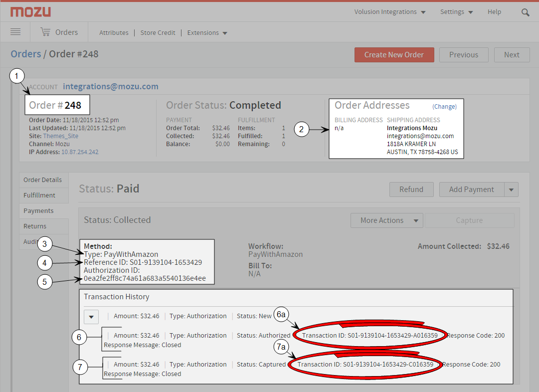The width and height of the screenshot is (539, 392).
Task: Expand Volusion Integrations dropdown
Action: (390, 12)
